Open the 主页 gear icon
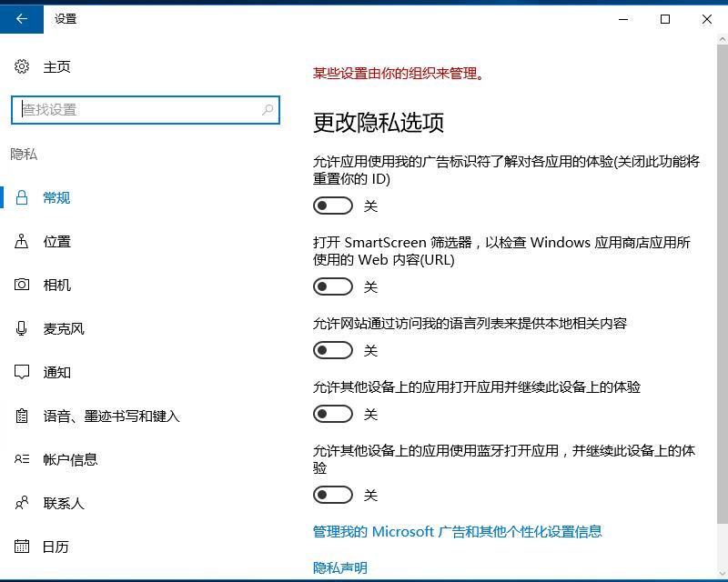728x582 pixels. (21, 66)
